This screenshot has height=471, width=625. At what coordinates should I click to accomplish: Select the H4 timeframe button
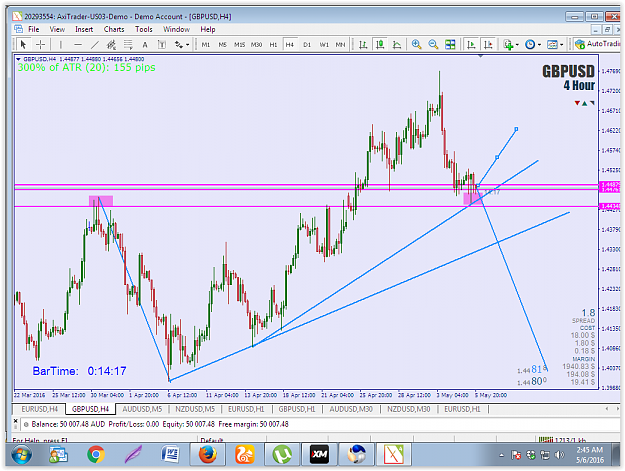pyautogui.click(x=290, y=45)
